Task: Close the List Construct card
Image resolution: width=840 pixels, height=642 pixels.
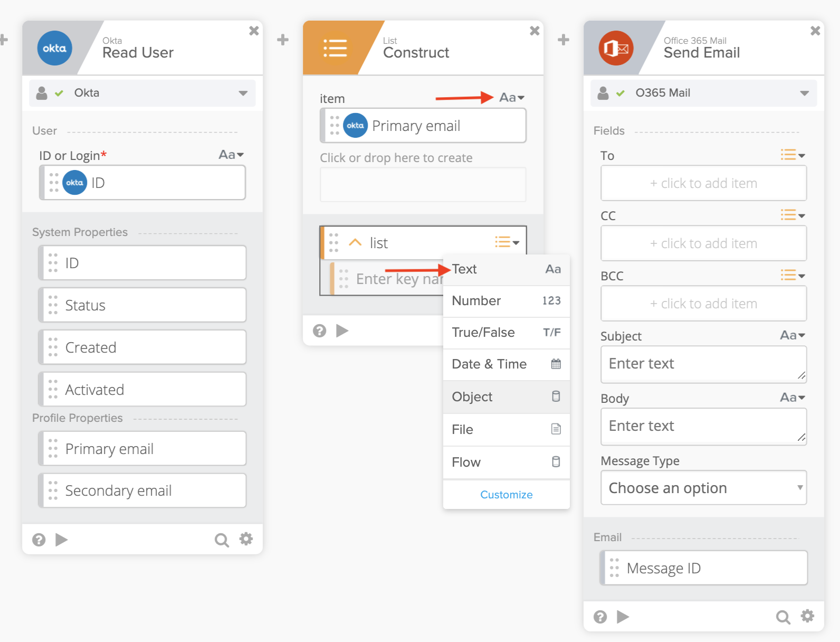Action: pos(534,31)
